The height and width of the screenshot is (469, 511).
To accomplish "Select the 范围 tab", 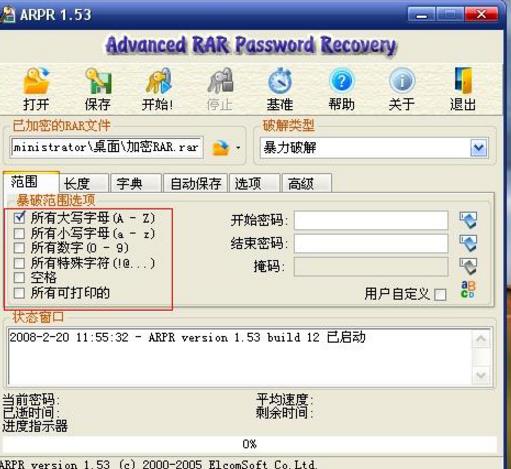I will click(x=31, y=182).
